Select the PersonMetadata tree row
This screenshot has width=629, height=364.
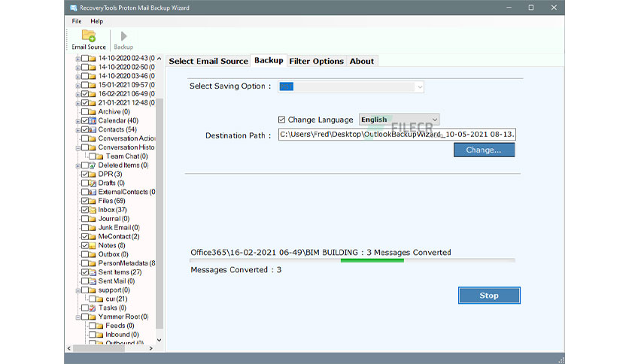(x=126, y=263)
